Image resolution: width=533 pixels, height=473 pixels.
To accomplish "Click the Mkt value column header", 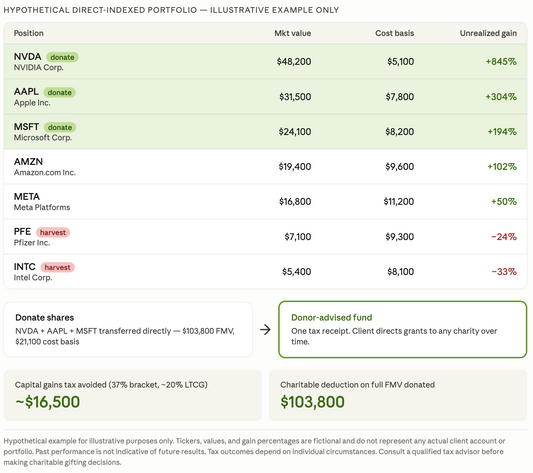I will [293, 33].
